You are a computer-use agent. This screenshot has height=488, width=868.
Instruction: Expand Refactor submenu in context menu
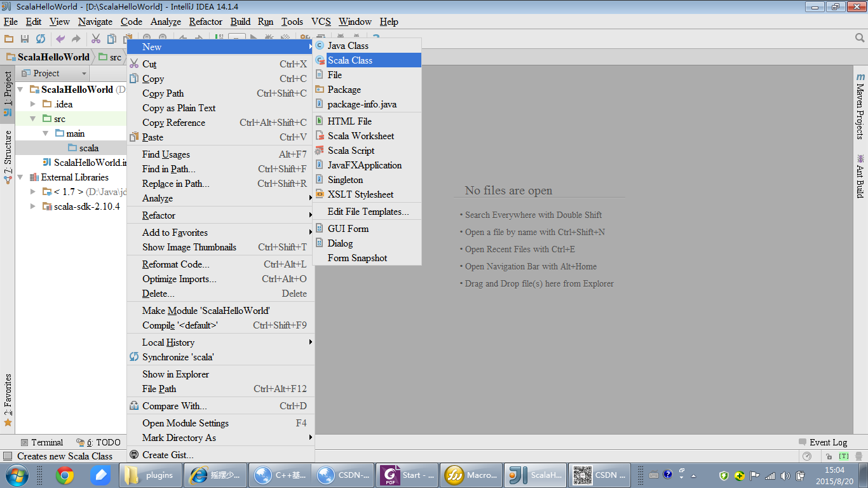[x=220, y=215]
